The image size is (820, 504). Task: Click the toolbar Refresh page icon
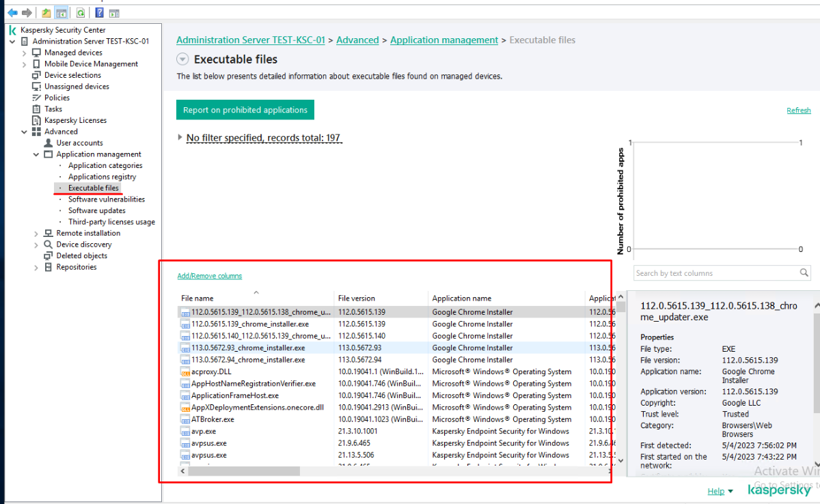click(x=81, y=12)
